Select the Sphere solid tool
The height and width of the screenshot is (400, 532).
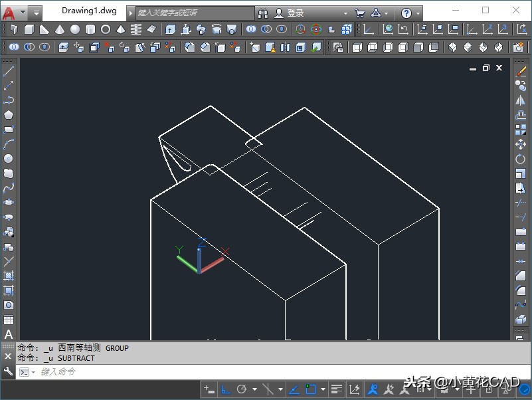75,29
